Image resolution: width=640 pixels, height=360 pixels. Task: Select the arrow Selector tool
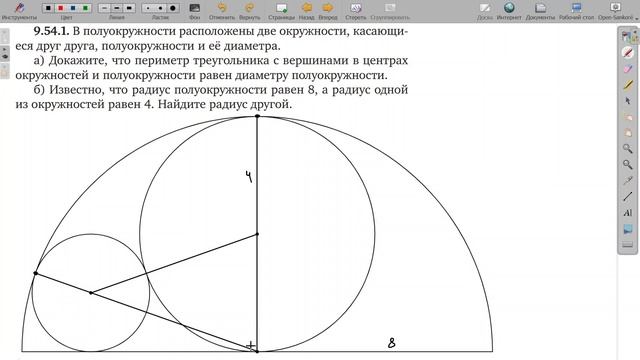pyautogui.click(x=628, y=101)
